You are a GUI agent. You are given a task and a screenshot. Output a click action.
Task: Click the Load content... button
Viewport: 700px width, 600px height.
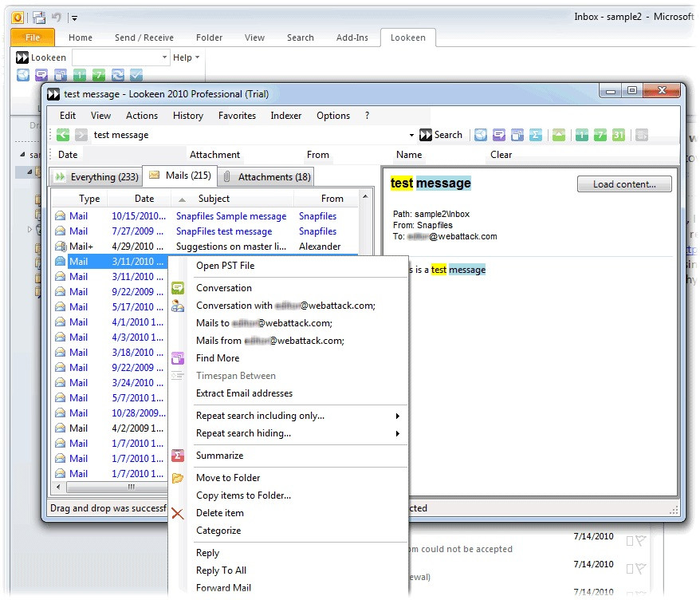[624, 184]
